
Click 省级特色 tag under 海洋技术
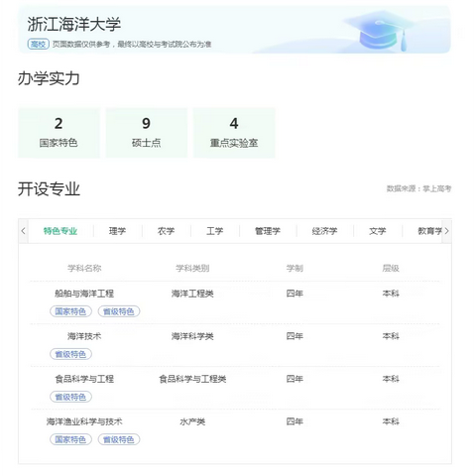[x=70, y=354]
